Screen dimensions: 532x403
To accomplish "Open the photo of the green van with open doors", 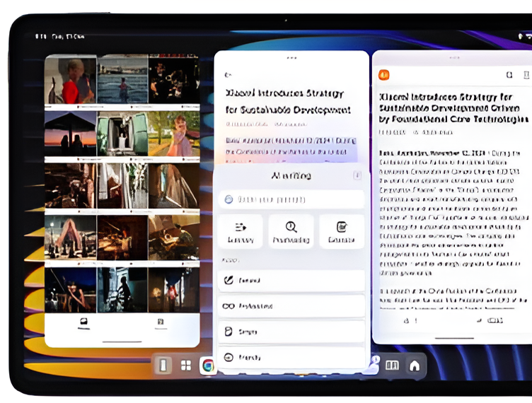I will (122, 134).
